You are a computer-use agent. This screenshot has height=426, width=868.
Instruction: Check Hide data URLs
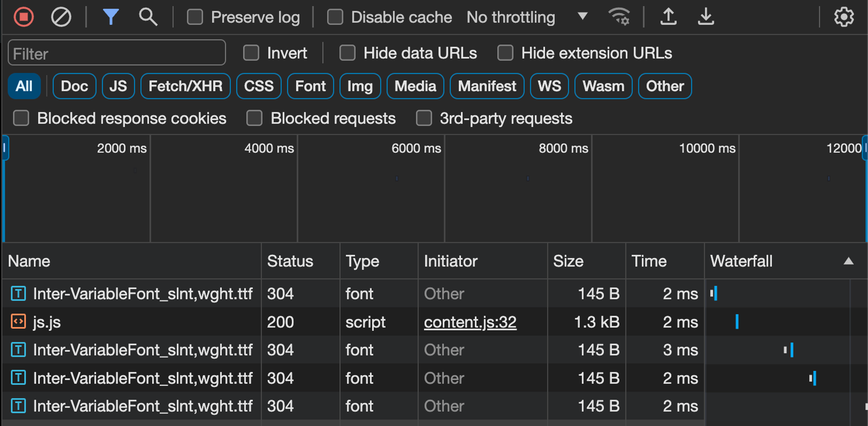click(347, 53)
